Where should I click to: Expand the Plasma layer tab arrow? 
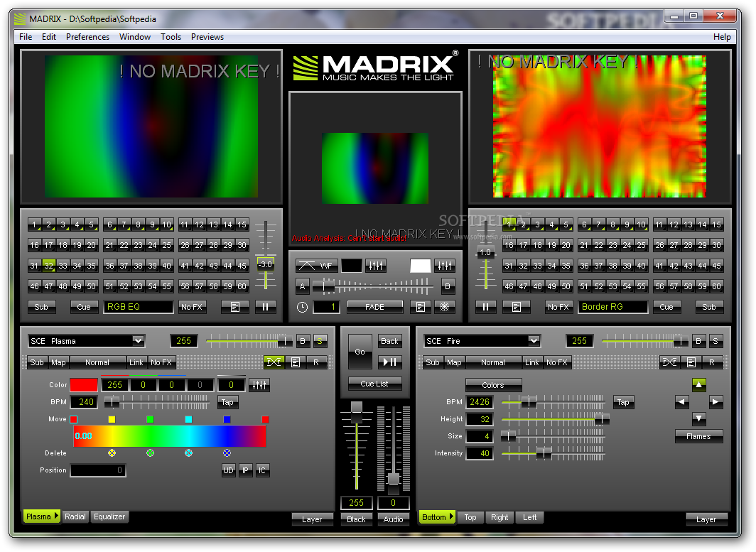56,516
